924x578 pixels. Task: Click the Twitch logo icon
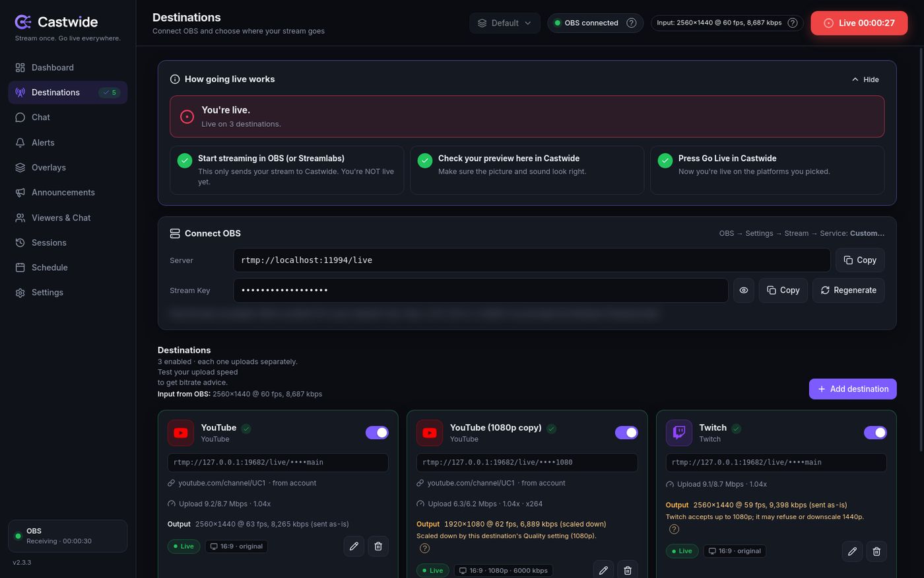point(679,433)
